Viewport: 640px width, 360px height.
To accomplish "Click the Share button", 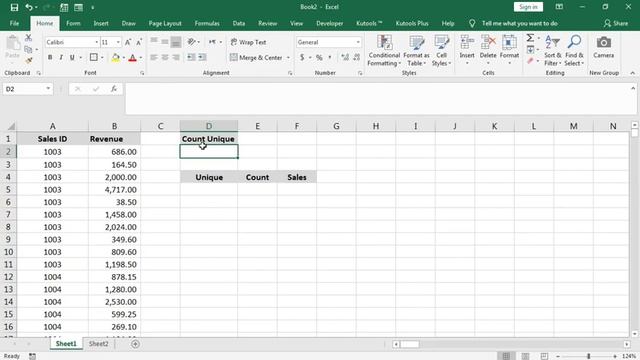I will pos(616,23).
